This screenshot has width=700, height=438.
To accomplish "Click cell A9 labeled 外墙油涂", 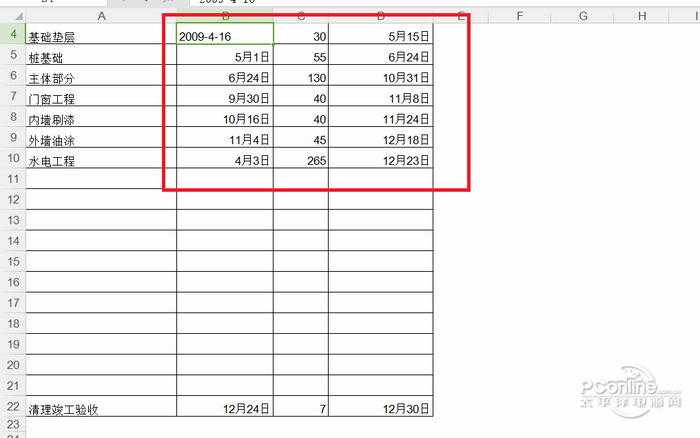I will pos(101,137).
